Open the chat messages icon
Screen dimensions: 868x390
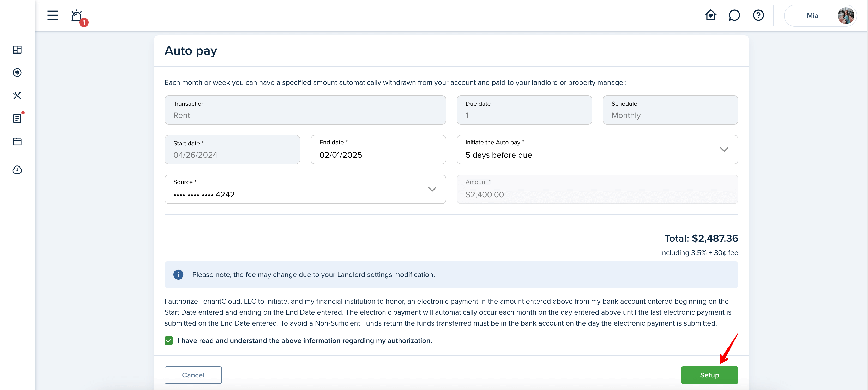734,15
